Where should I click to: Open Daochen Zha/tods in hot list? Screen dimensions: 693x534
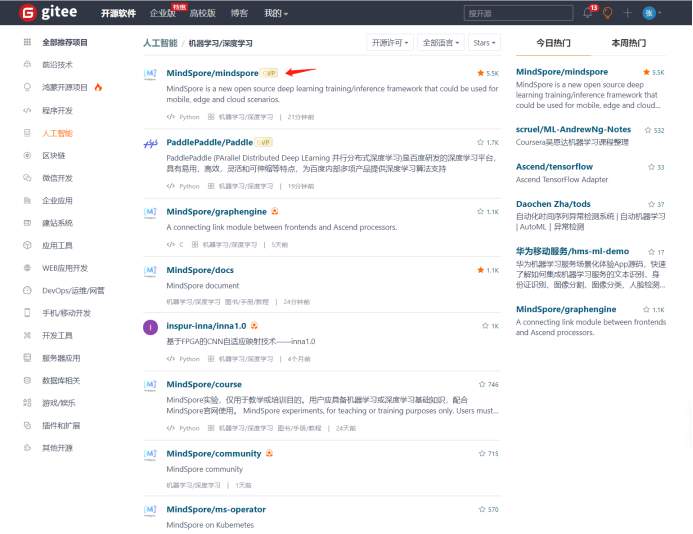[x=553, y=204]
